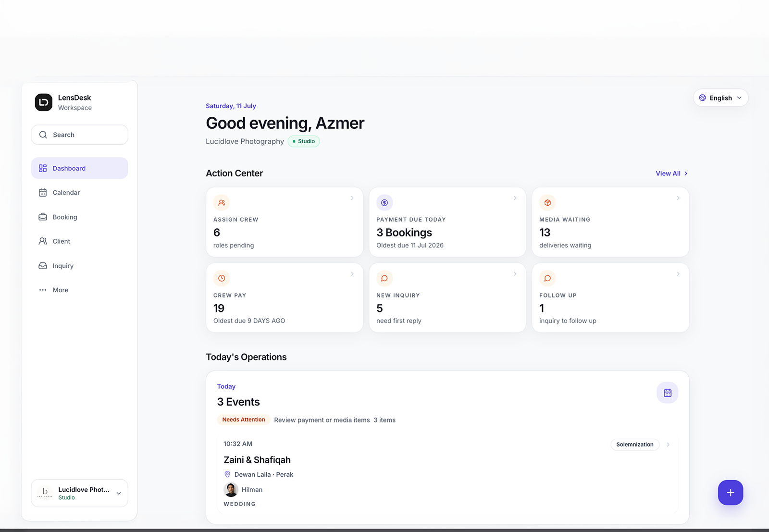Click the Lucidlove studio logo thumbnail
Screen dimensions: 769x532
click(x=45, y=493)
